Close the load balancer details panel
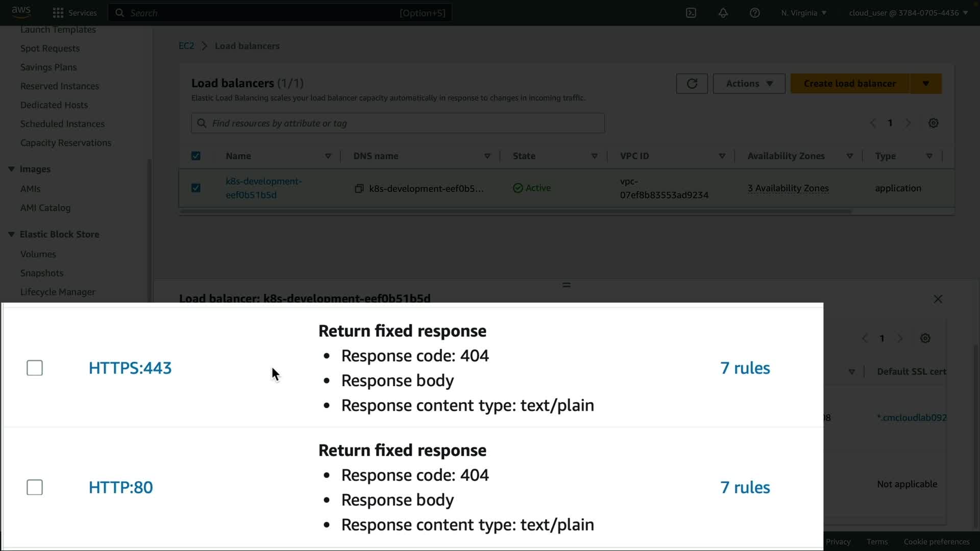Image resolution: width=980 pixels, height=551 pixels. pyautogui.click(x=938, y=299)
